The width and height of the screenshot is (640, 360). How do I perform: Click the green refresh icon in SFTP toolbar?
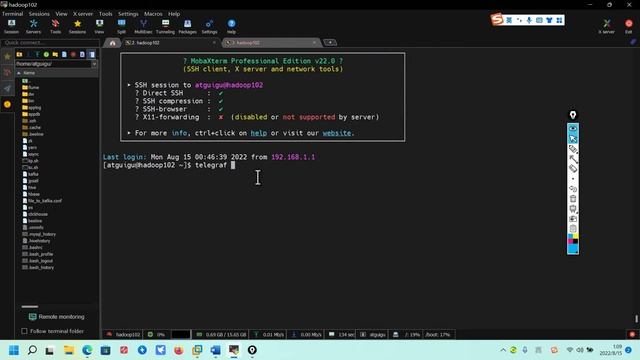(46, 54)
